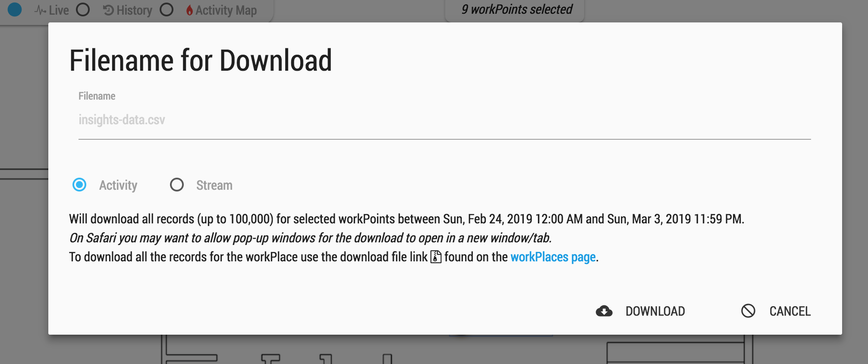Select the filled blue radio before Live
The height and width of the screenshot is (364, 868).
(x=15, y=9)
